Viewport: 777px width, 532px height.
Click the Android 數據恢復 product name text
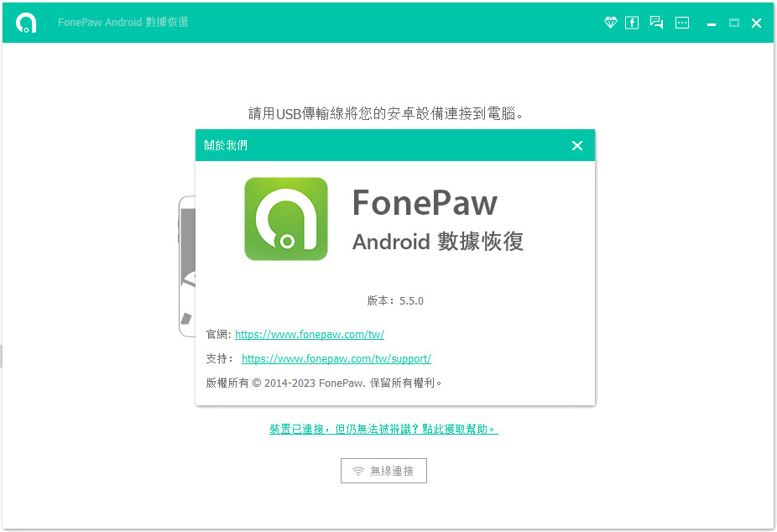point(438,242)
